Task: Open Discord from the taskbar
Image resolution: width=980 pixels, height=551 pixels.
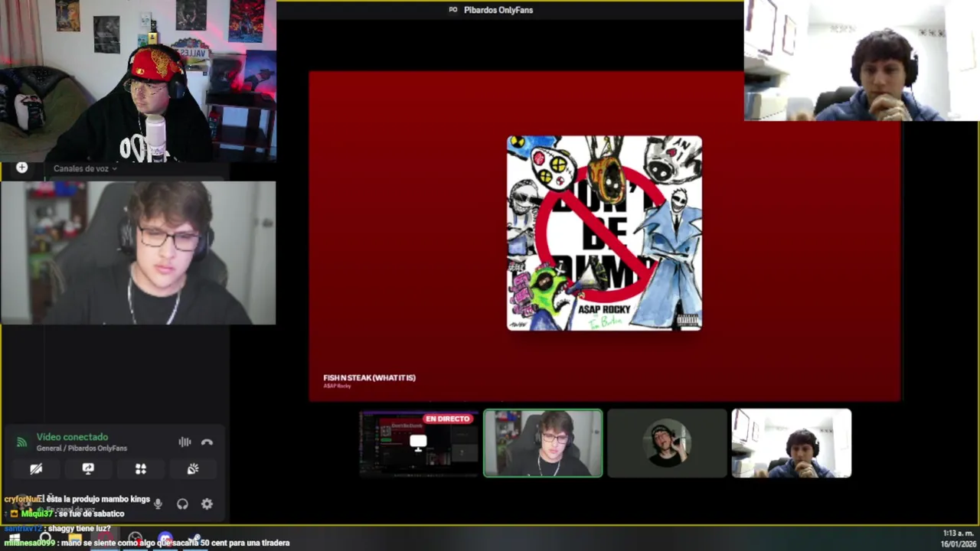Action: (165, 540)
